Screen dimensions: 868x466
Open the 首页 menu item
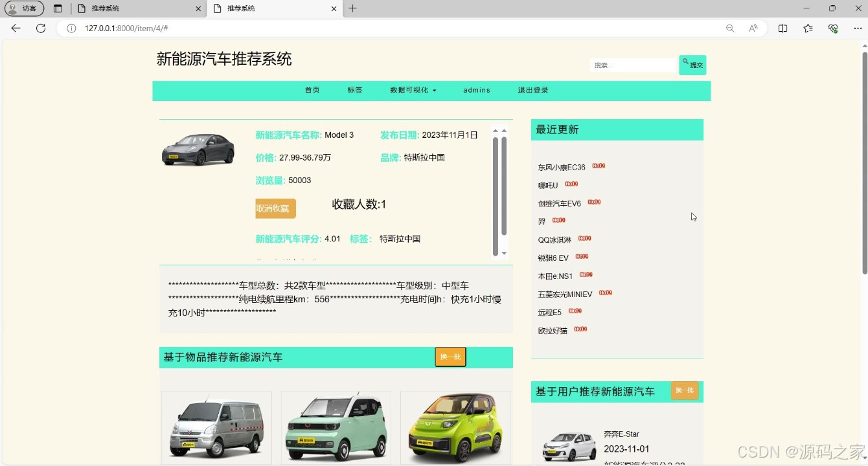[x=312, y=90]
